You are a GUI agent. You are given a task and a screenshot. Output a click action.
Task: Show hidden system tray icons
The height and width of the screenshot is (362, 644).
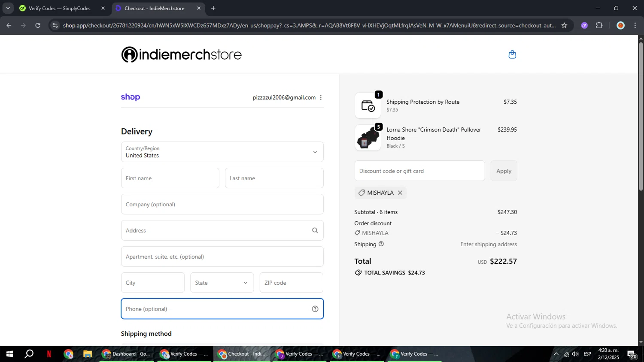click(556, 354)
